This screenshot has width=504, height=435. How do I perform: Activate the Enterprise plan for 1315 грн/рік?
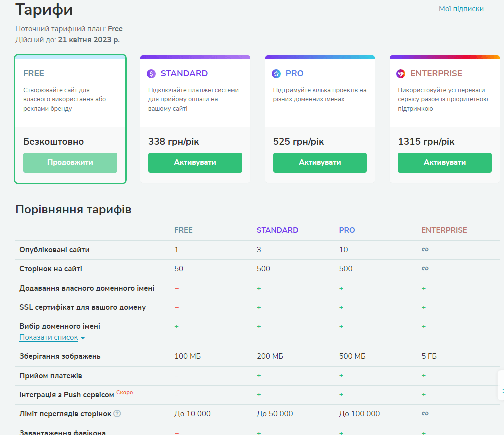point(444,163)
